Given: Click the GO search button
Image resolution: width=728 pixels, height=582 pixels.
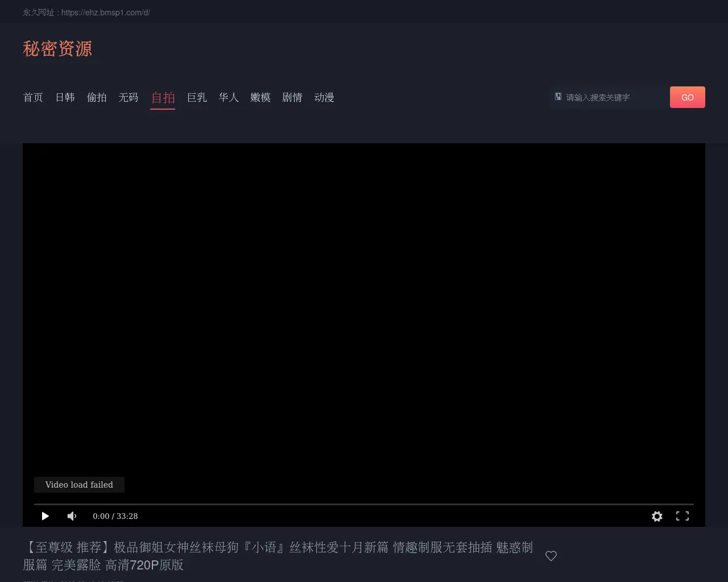Looking at the screenshot, I should (x=687, y=97).
